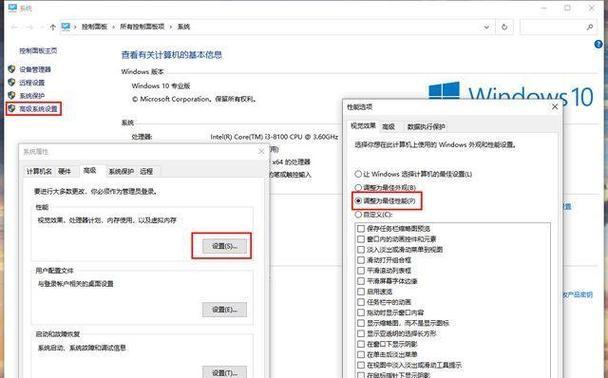Click the 高级系统设置 shield icon
608x378 pixels.
[11, 109]
